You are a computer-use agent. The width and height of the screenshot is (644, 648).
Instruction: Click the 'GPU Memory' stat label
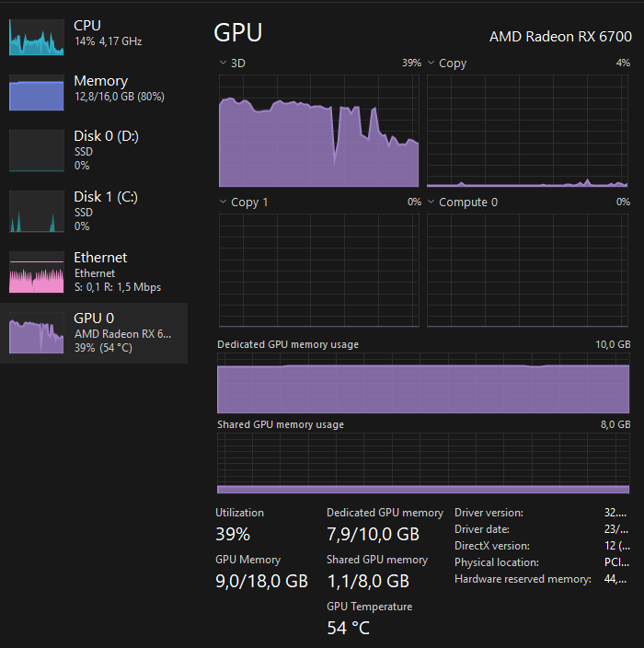click(247, 559)
